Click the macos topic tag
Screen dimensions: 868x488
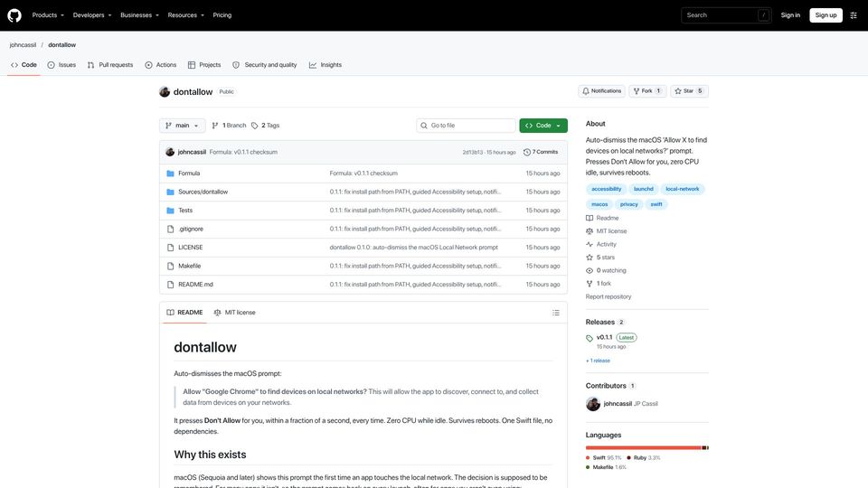tap(599, 205)
